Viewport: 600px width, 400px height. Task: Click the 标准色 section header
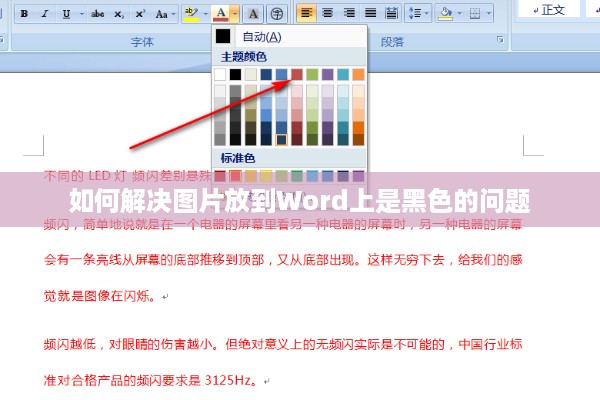238,158
